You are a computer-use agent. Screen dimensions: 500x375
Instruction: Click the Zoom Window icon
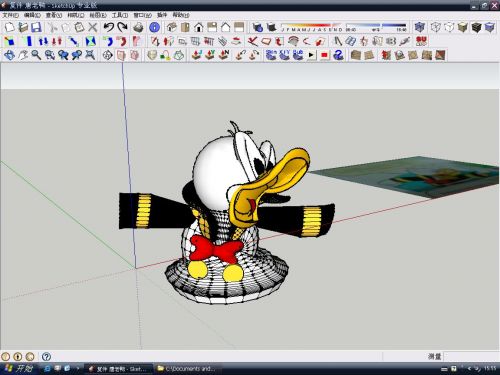click(x=50, y=55)
